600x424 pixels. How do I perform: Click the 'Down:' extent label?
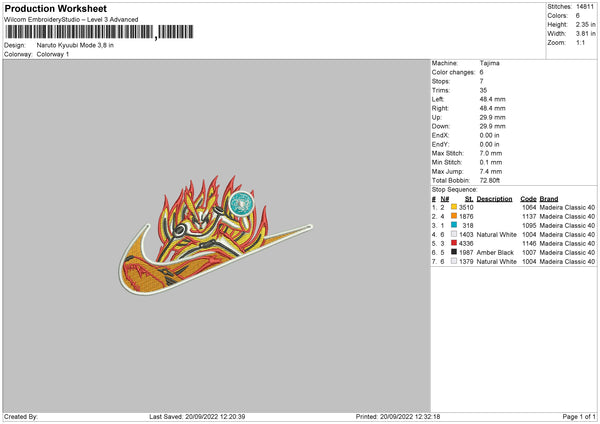[440, 126]
